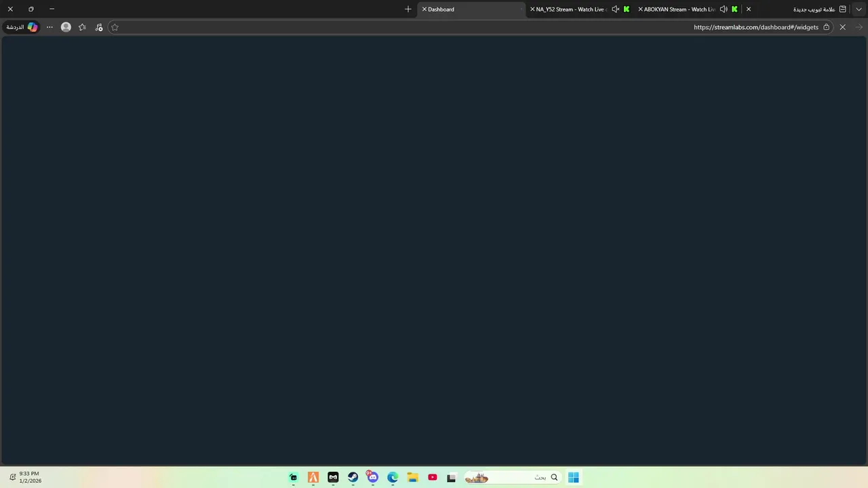Add this page to favorites with the star
This screenshot has width=868, height=488.
tap(115, 27)
